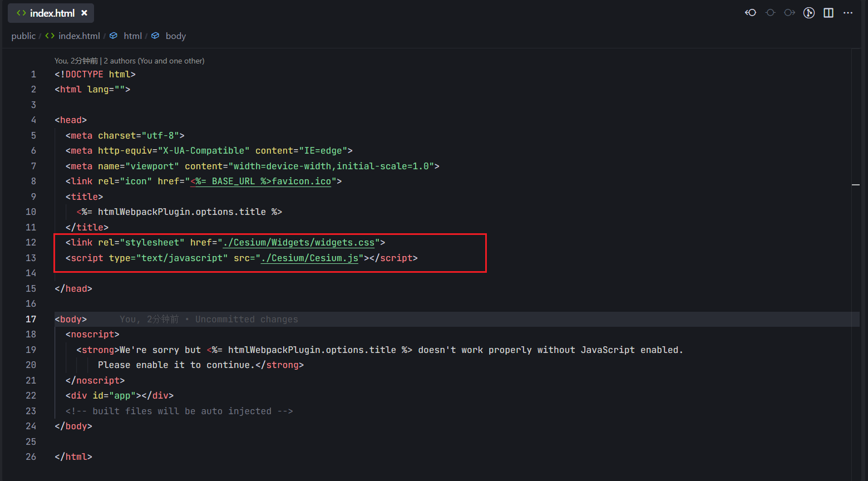The image size is (868, 481).
Task: Click the closing title tag on line 11
Action: tap(87, 228)
